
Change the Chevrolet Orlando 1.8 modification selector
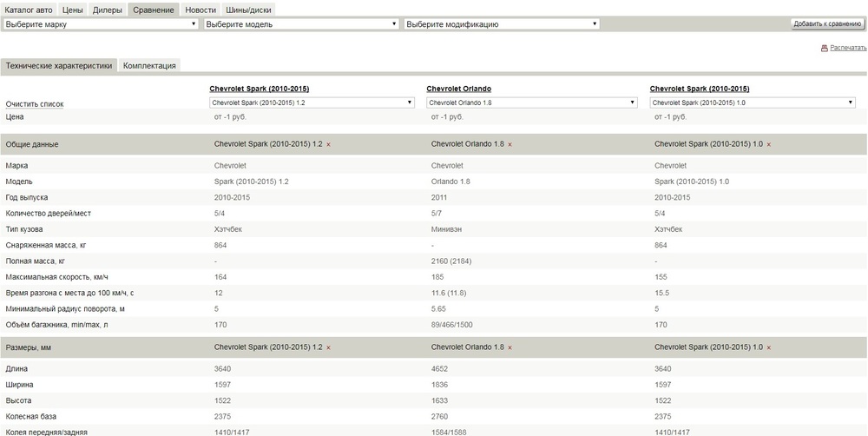click(x=532, y=102)
